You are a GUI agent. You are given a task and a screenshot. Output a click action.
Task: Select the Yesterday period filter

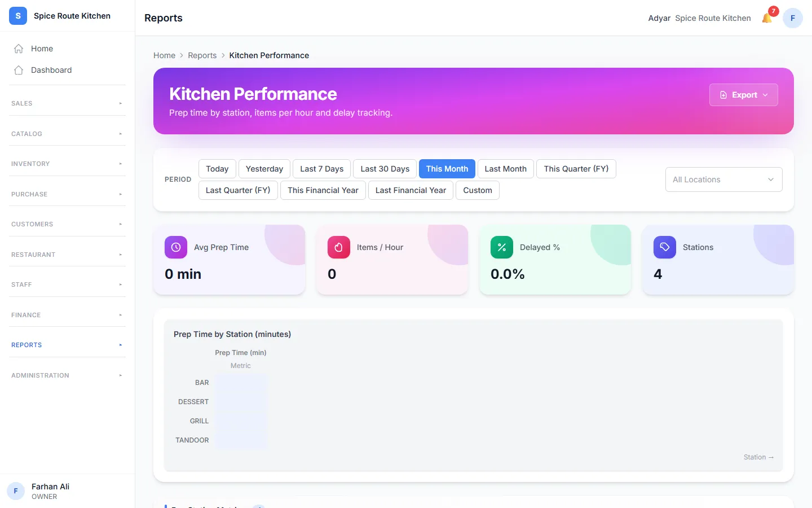(264, 169)
